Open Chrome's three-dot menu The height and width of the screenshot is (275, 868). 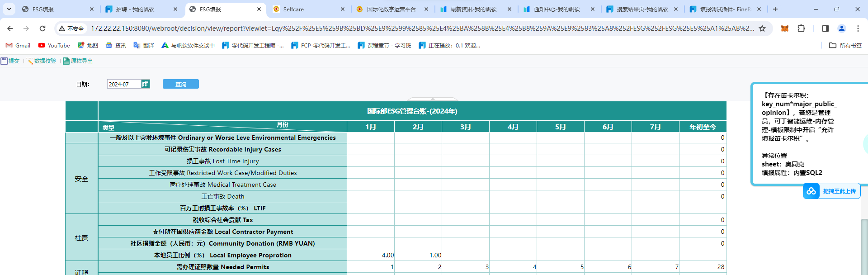pos(858,28)
